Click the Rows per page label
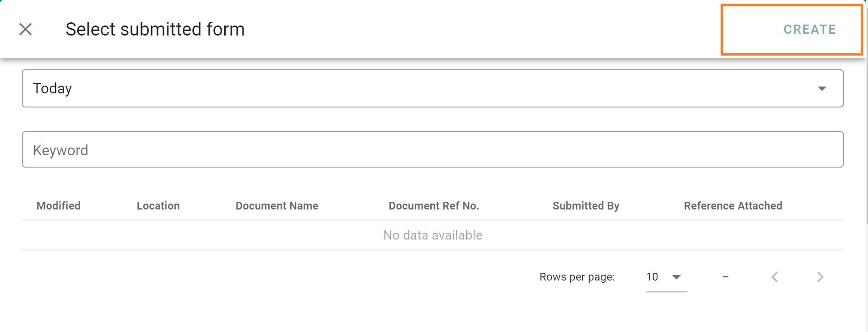 click(577, 277)
